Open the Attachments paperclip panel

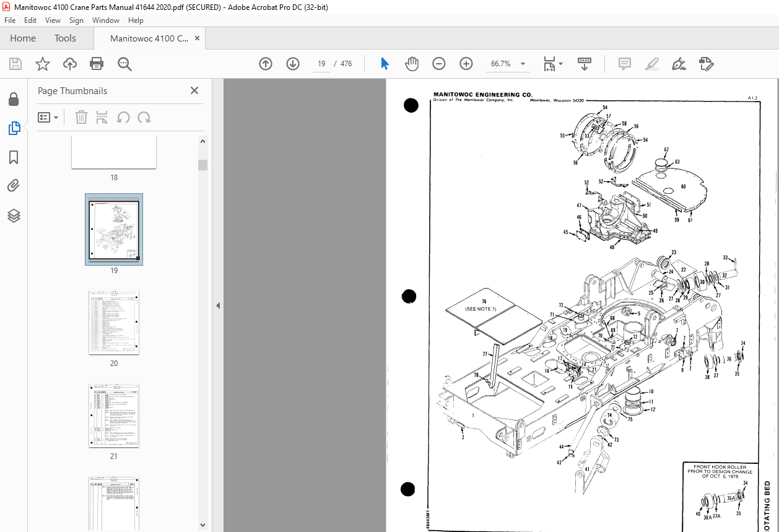tap(14, 186)
